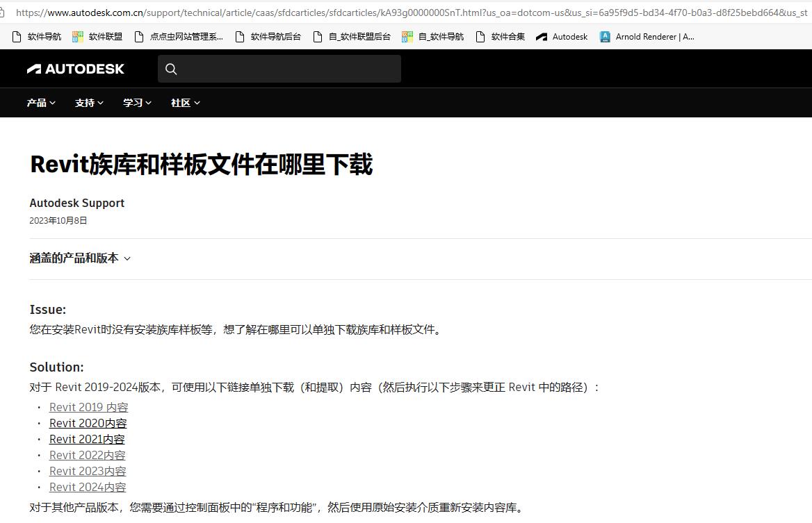This screenshot has width=812, height=523.
Task: Open the Revit 2024内容 link
Action: [x=88, y=487]
